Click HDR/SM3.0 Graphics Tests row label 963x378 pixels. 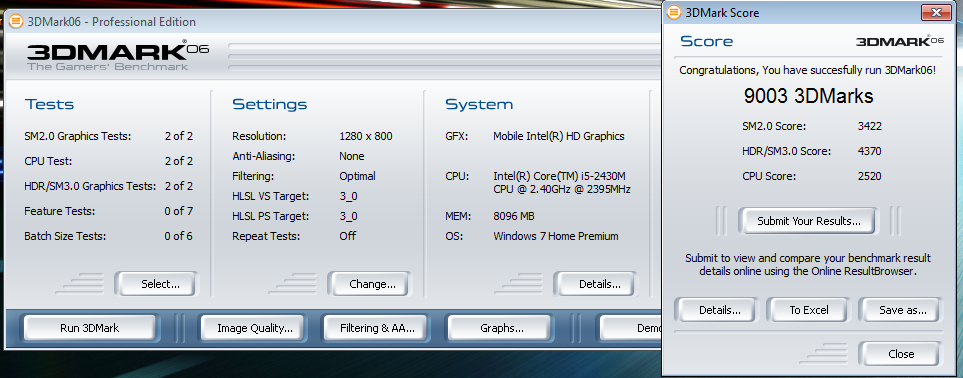[x=90, y=186]
